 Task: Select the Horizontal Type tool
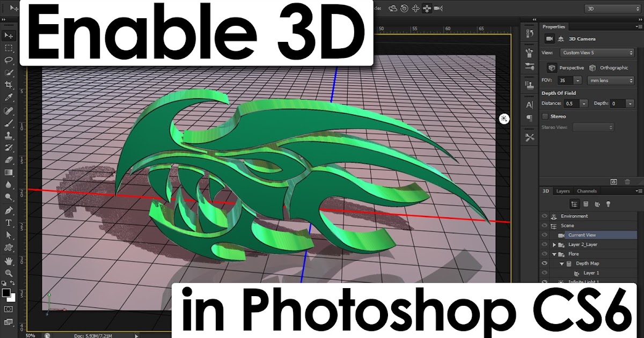tap(9, 223)
